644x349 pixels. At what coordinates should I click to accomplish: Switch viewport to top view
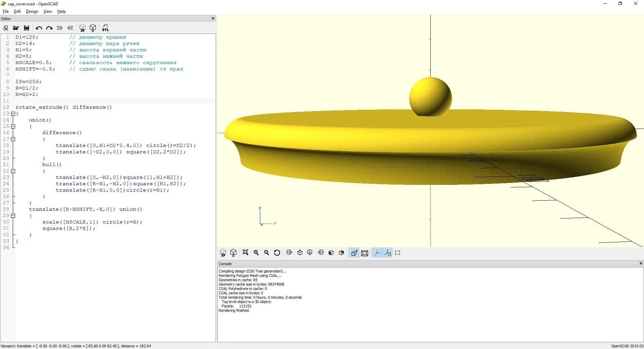point(300,253)
